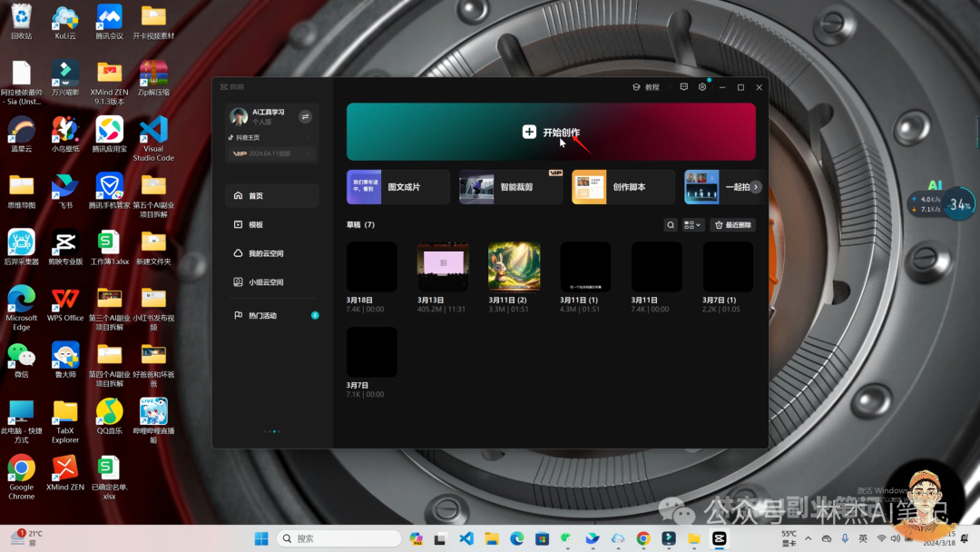Open the 万兴喵影 desktop icon
The image size is (980, 552).
point(65,79)
